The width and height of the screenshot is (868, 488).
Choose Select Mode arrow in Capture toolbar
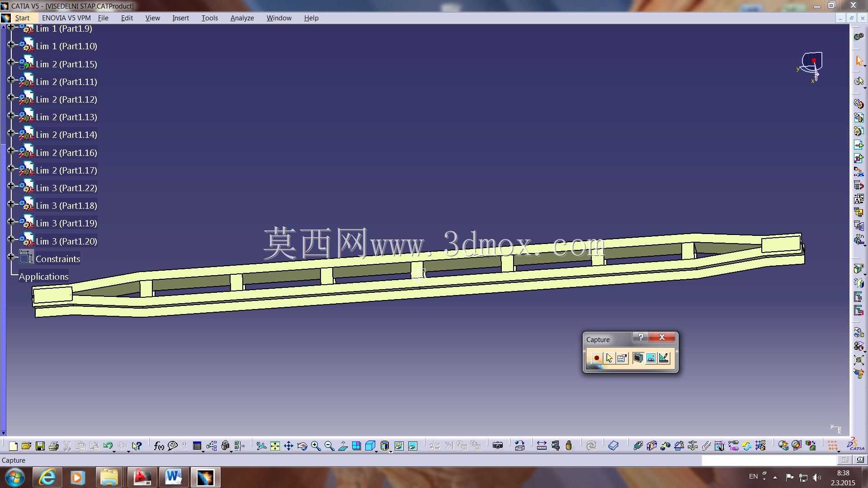click(x=609, y=358)
